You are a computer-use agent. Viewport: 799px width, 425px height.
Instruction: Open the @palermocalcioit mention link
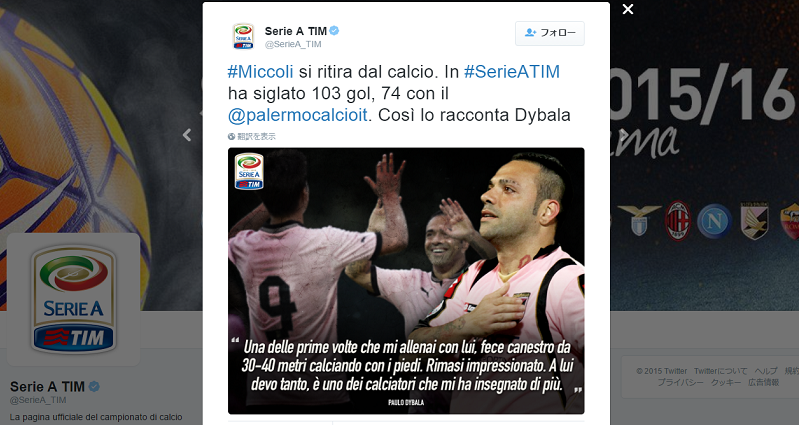pos(298,115)
